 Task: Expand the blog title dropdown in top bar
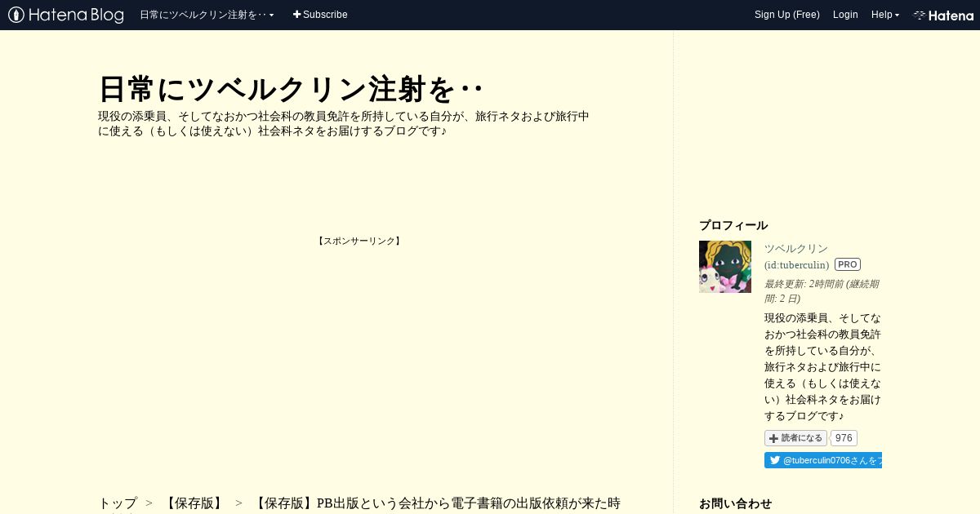tap(207, 15)
